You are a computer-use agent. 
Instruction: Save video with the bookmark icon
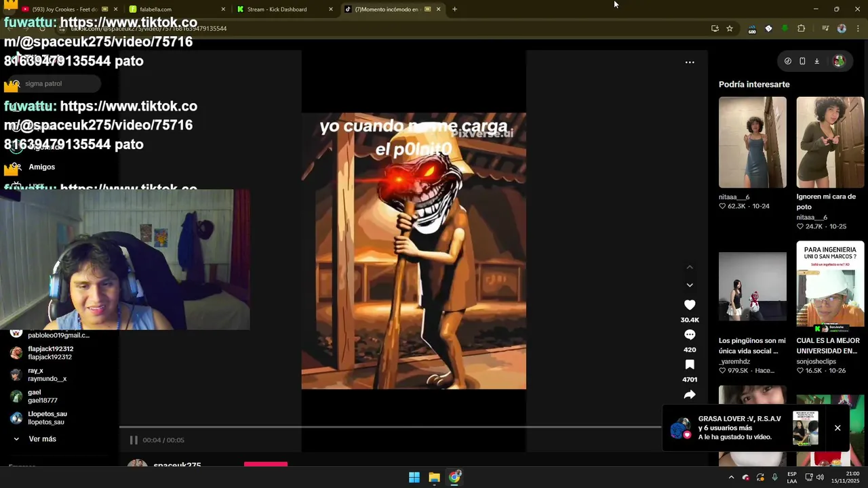690,365
